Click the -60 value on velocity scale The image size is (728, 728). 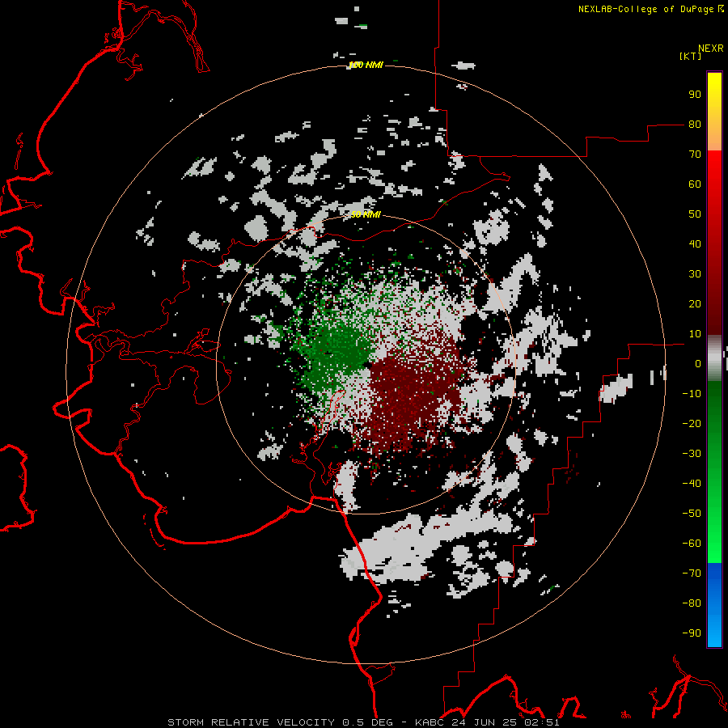click(x=692, y=544)
